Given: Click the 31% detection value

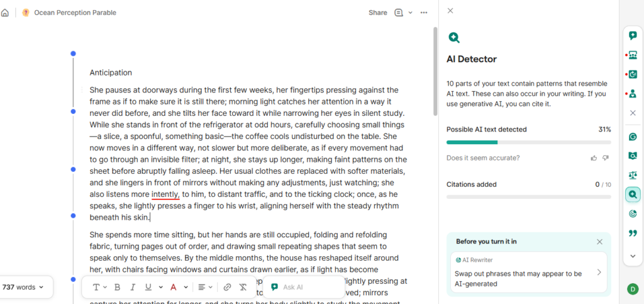Looking at the screenshot, I should 604,130.
